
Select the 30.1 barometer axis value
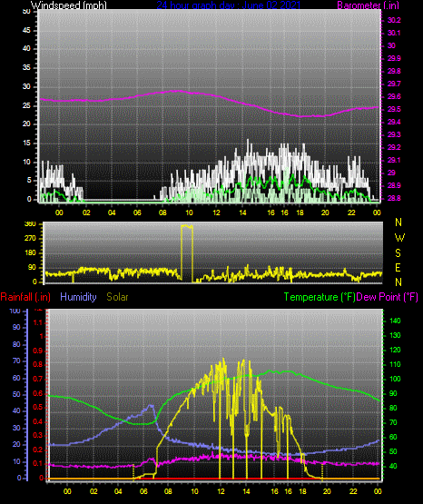click(394, 33)
